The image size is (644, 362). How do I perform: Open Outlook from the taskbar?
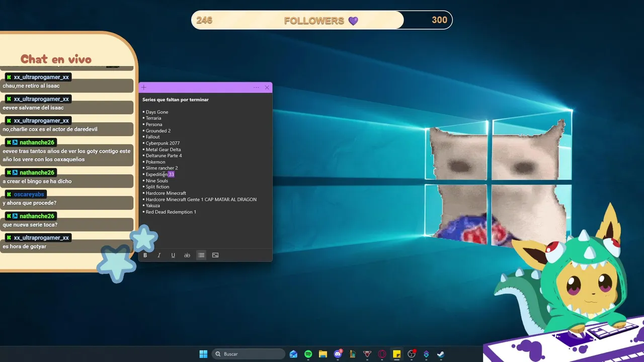pyautogui.click(x=293, y=354)
